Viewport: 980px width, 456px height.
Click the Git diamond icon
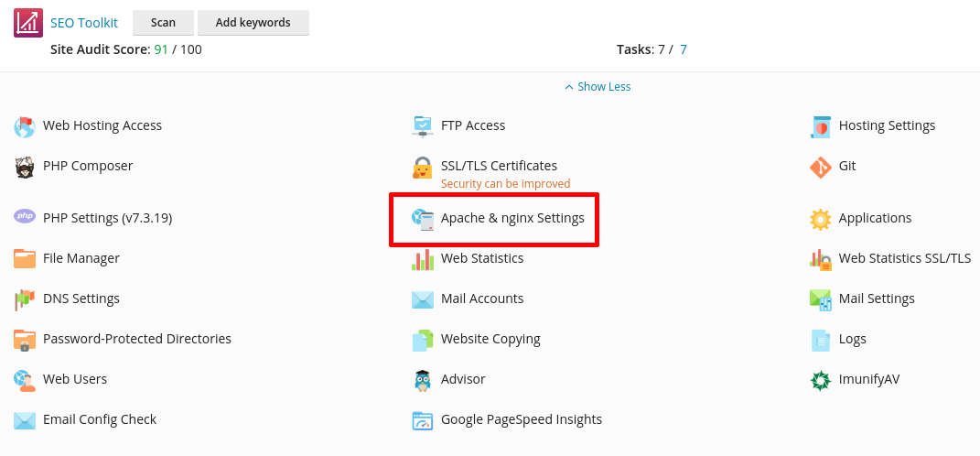coord(821,167)
